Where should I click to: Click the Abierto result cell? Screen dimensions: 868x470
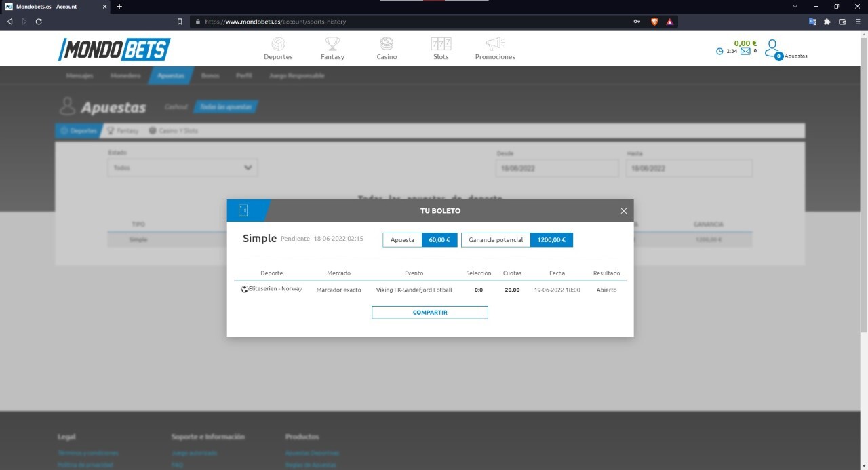tap(606, 290)
